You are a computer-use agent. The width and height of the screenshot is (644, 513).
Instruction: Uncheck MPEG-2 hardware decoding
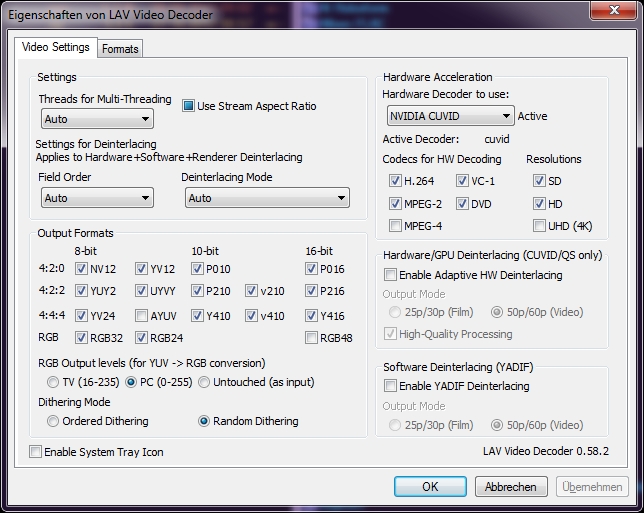point(395,204)
